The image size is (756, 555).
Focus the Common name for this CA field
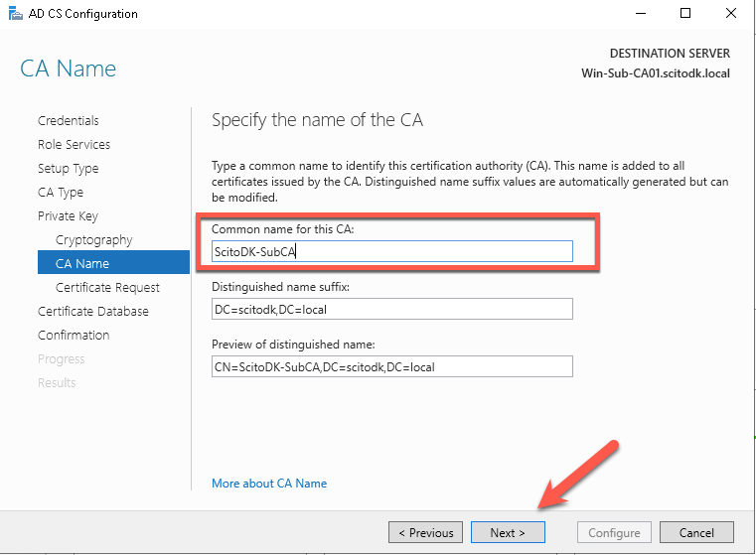tap(392, 251)
